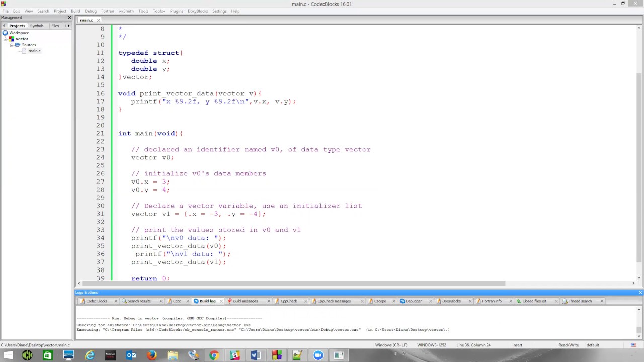Close the Management panel
The height and width of the screenshot is (362, 644).
pyautogui.click(x=69, y=18)
